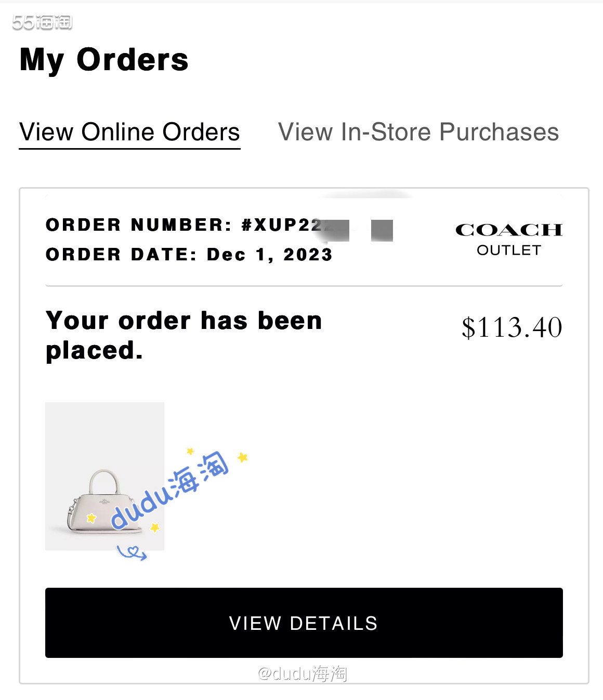Open the white handbag product thumbnail
Image resolution: width=603 pixels, height=700 pixels.
coord(104,476)
